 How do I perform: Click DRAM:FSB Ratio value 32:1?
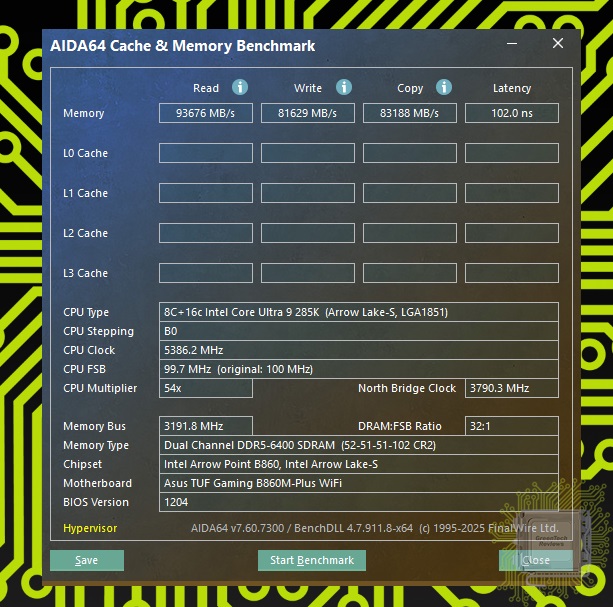click(512, 426)
